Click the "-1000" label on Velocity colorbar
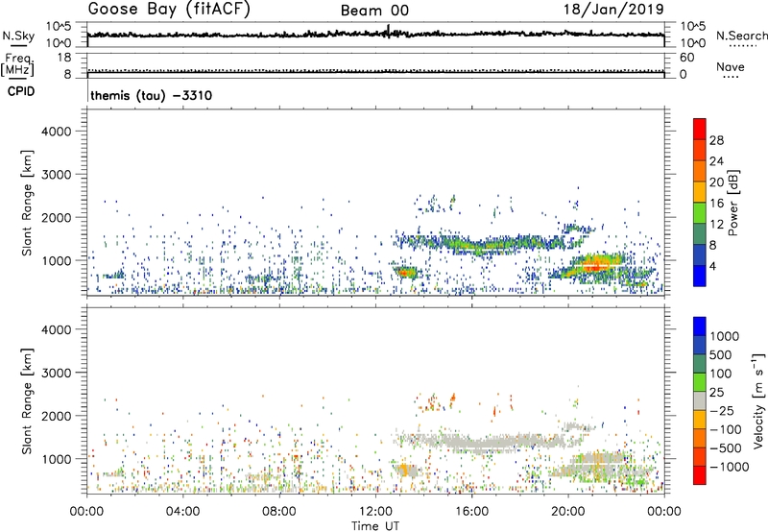 730,467
